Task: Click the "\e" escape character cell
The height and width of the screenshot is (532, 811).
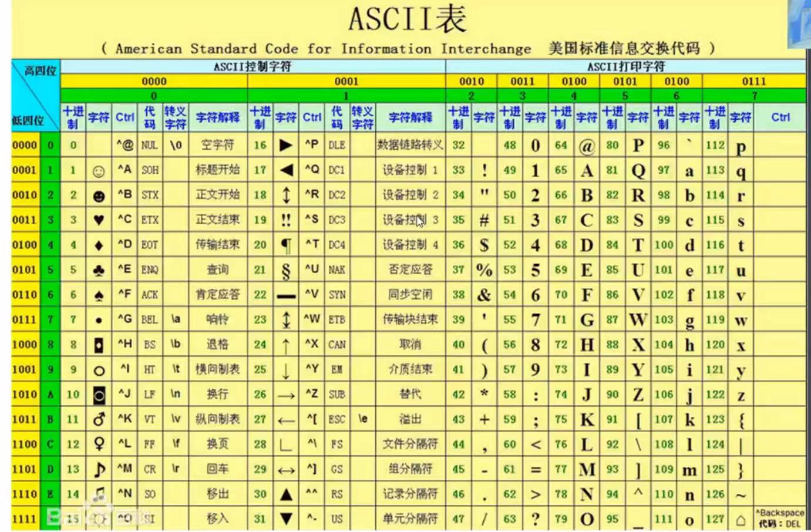Action: pyautogui.click(x=363, y=419)
